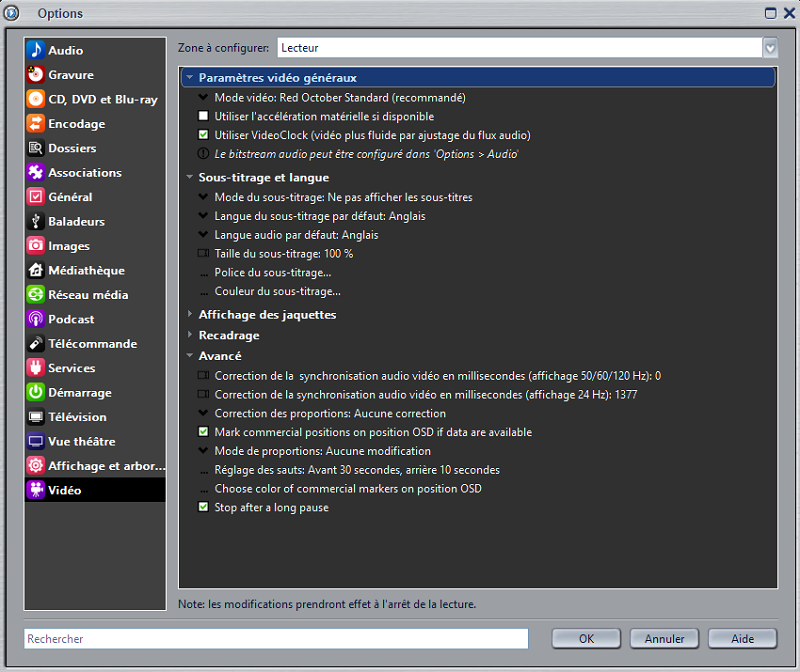Open the Mode vidéo dropdown arrow
The image size is (800, 672).
point(203,97)
